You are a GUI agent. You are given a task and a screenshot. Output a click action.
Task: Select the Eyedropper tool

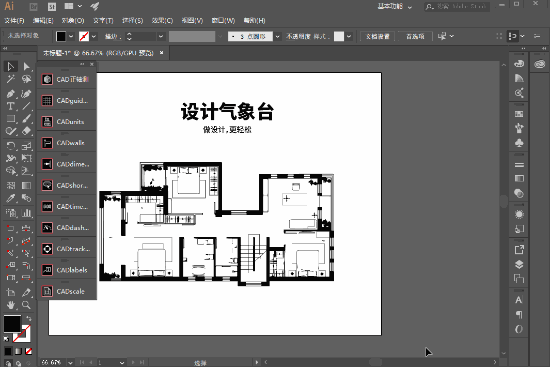(11, 198)
